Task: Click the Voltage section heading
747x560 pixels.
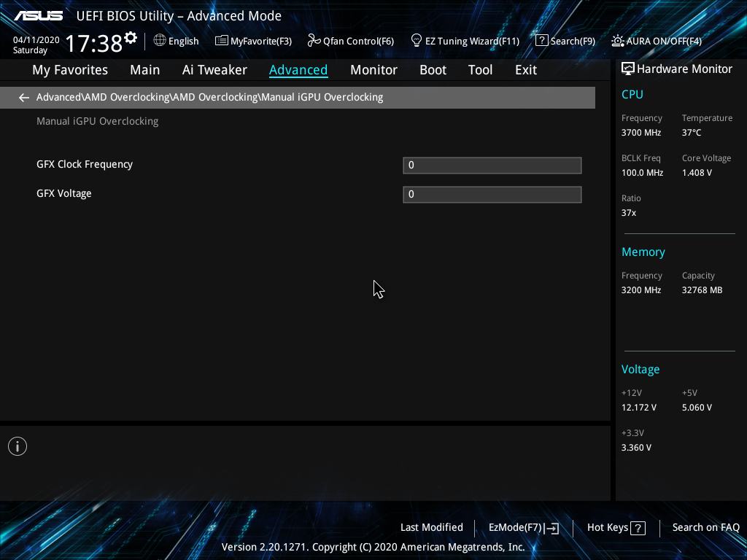Action: tap(640, 370)
